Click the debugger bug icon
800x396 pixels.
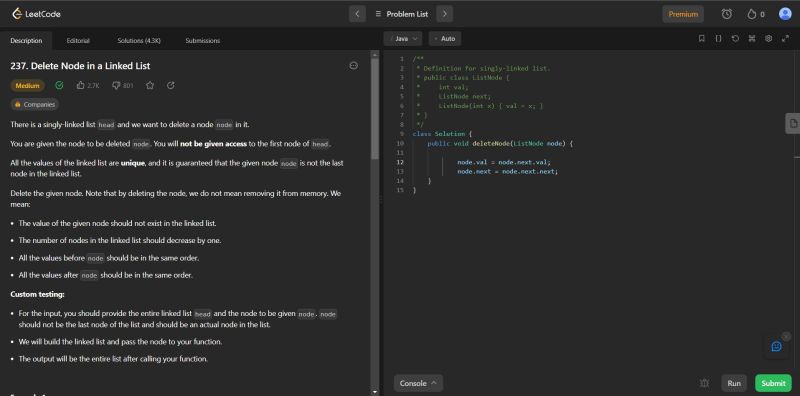[x=705, y=383]
